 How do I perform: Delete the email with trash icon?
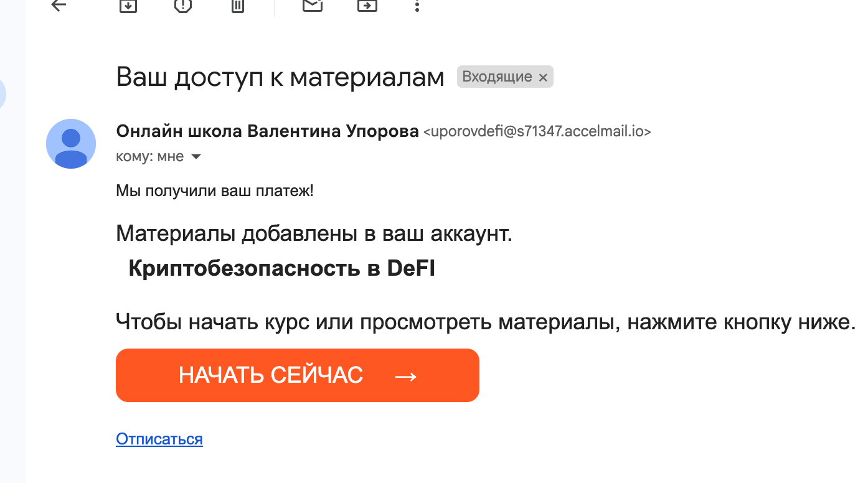[x=237, y=6]
